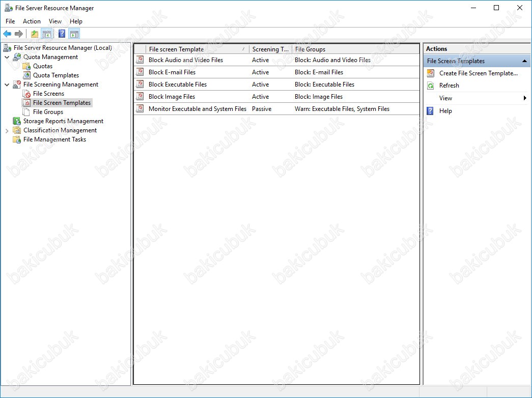The image size is (532, 398).
Task: Click Refresh in the Actions pane
Action: [449, 86]
